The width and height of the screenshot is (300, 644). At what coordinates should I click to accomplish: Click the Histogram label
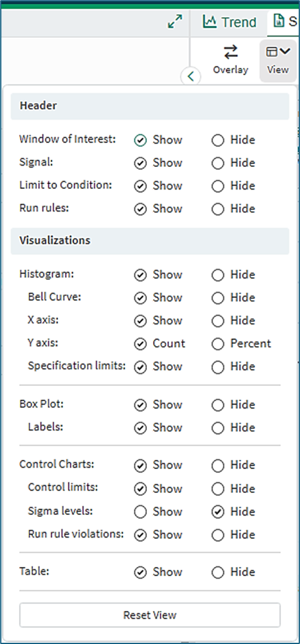[x=47, y=274]
